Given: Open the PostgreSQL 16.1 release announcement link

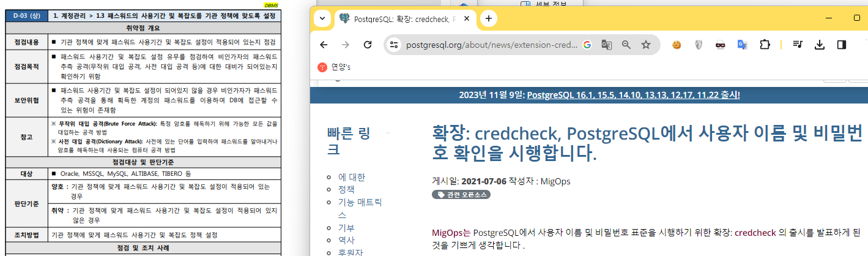Looking at the screenshot, I should 633,95.
